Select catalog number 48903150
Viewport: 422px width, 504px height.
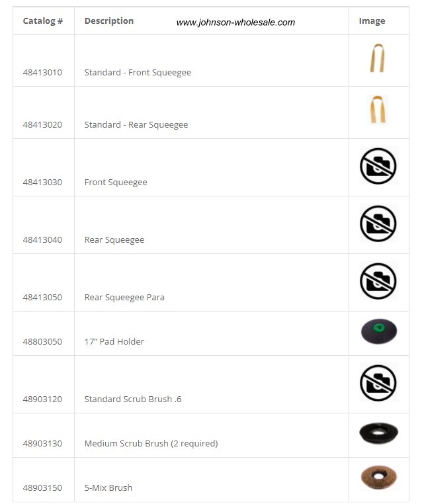(42, 487)
